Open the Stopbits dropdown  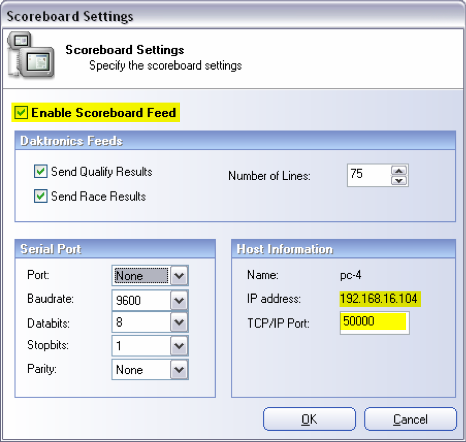coord(179,346)
